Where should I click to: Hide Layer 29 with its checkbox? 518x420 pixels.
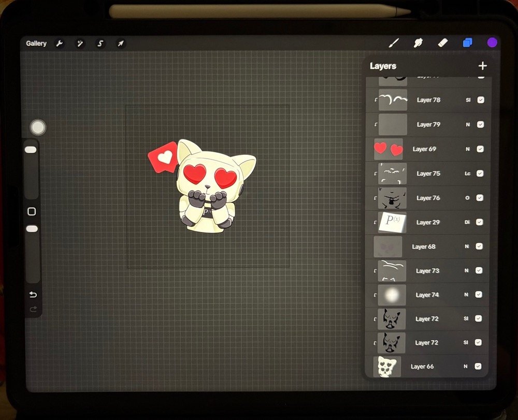pos(479,222)
